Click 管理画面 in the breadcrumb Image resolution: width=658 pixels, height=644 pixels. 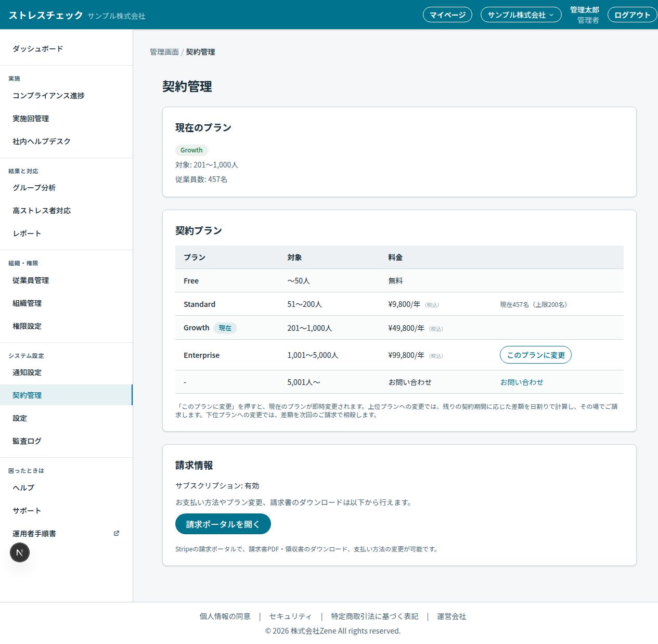pyautogui.click(x=164, y=52)
